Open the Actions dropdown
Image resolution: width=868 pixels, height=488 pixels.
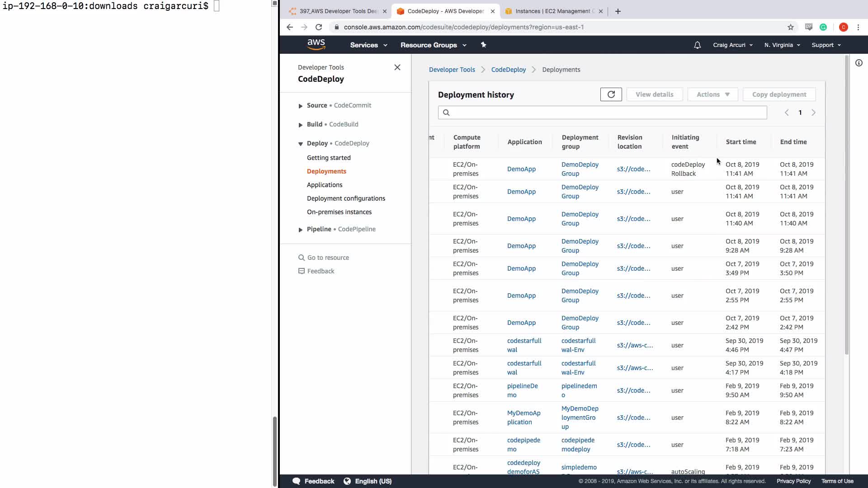[712, 94]
